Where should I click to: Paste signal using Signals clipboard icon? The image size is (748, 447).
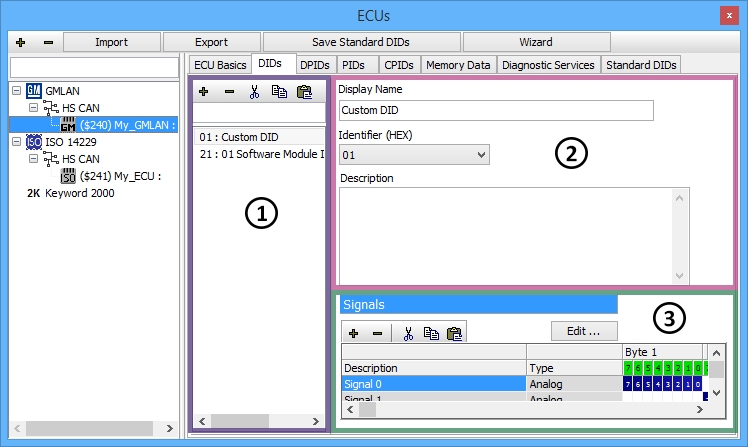coord(454,333)
